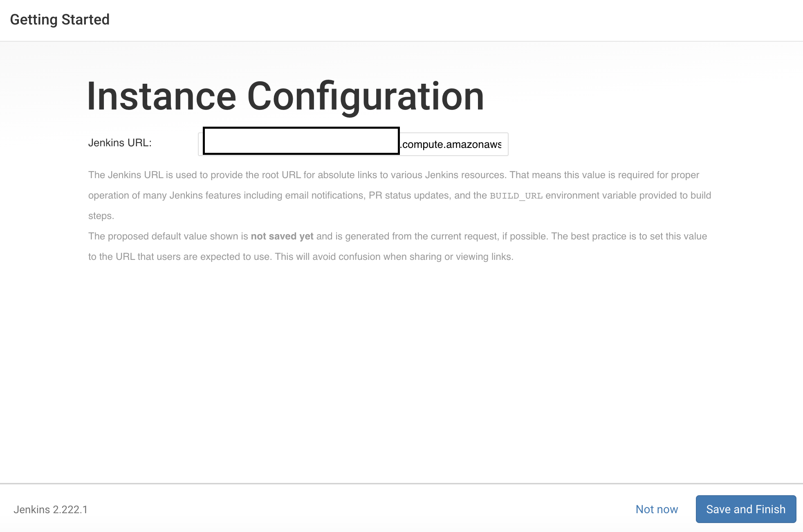The width and height of the screenshot is (803, 532).
Task: Click the bold 'not saved yet' text
Action: 282,236
